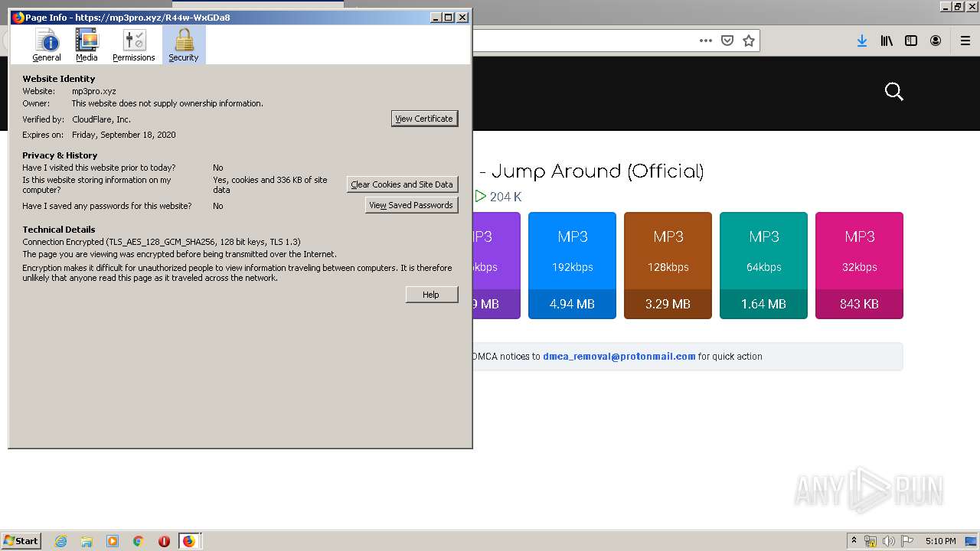The image size is (980, 551).
Task: Open the Windows Start menu
Action: 21,540
